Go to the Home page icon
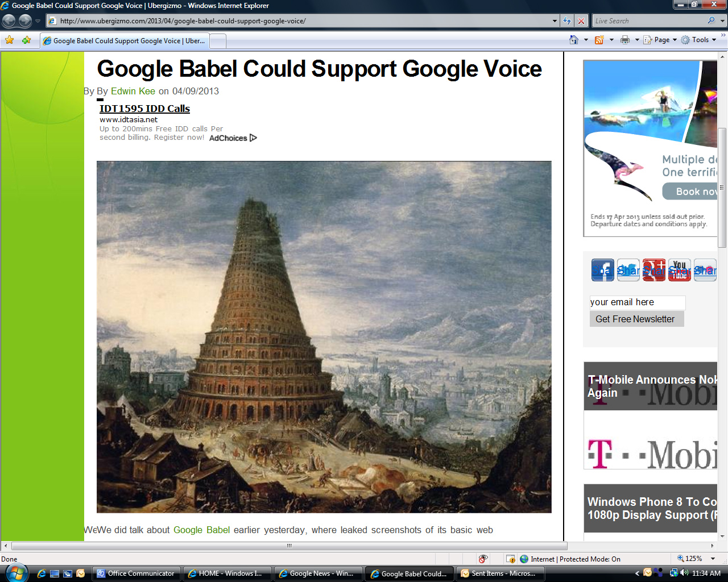Image resolution: width=728 pixels, height=582 pixels. [574, 40]
